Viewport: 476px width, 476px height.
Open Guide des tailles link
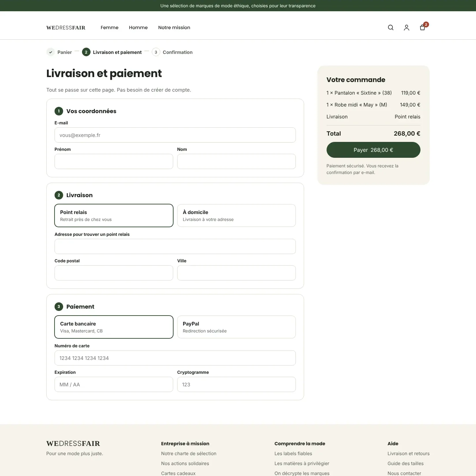(406, 463)
